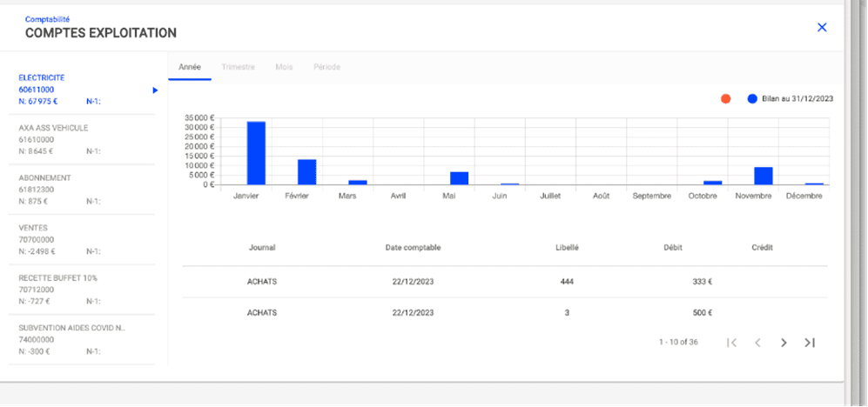
Task: Close the Comptes Exploitation dialog
Action: [822, 27]
